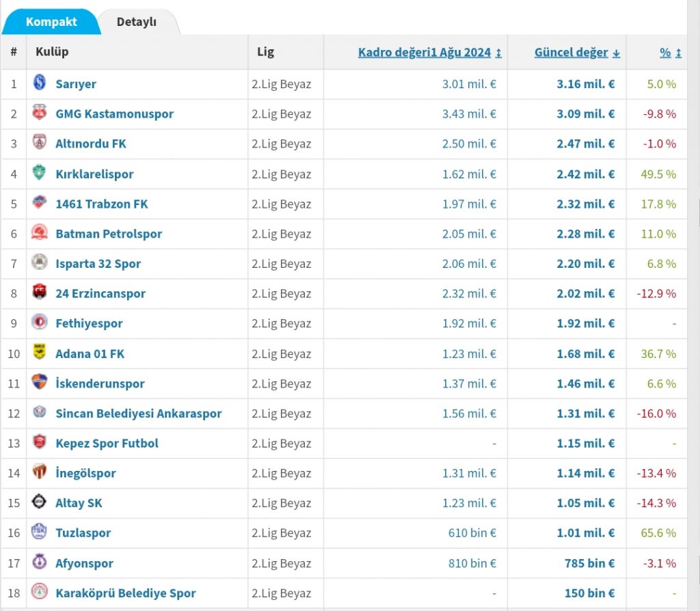The width and height of the screenshot is (700, 611).
Task: Click Sarıyer's previous value 3.01 mil. €
Action: pos(469,84)
